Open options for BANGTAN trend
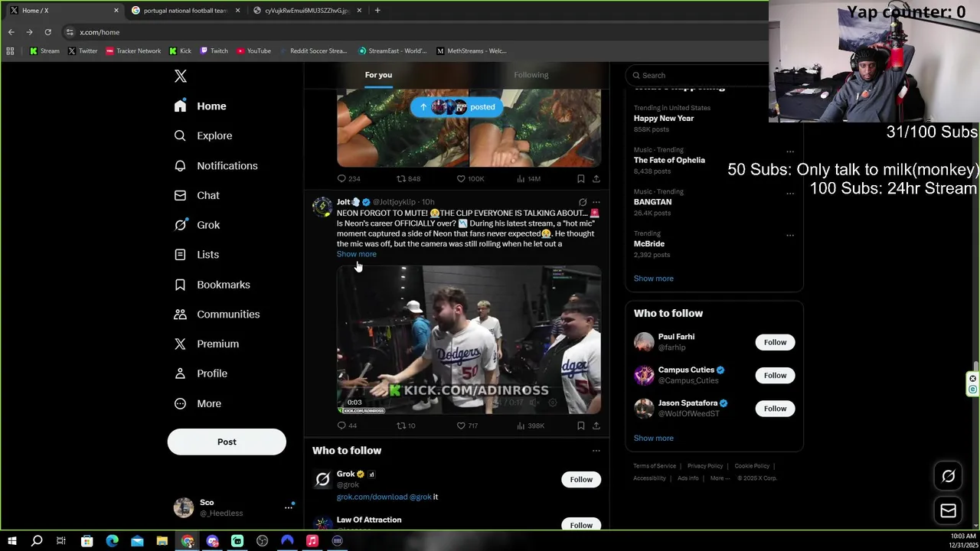 coord(790,193)
